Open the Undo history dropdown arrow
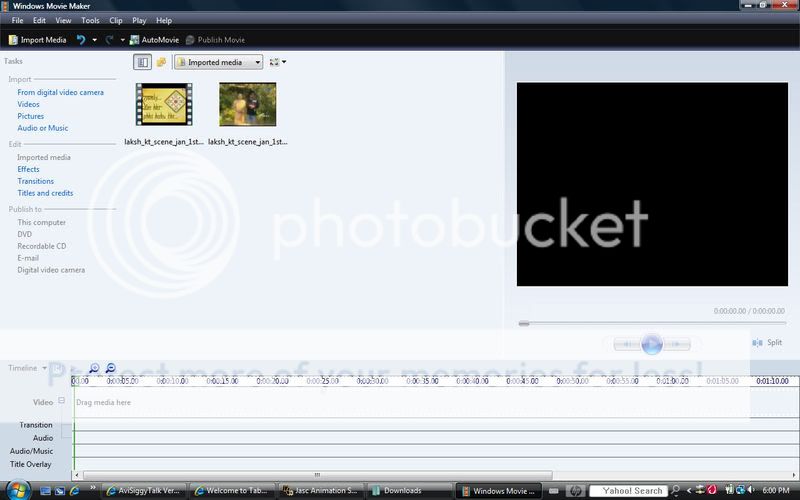 point(94,40)
